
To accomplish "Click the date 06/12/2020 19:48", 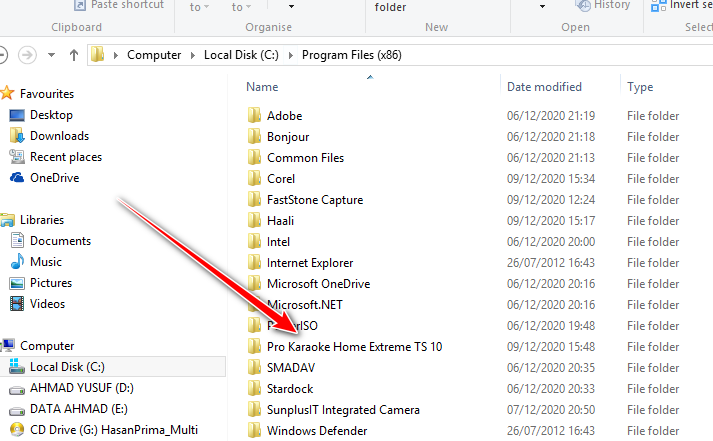I will click(x=551, y=326).
